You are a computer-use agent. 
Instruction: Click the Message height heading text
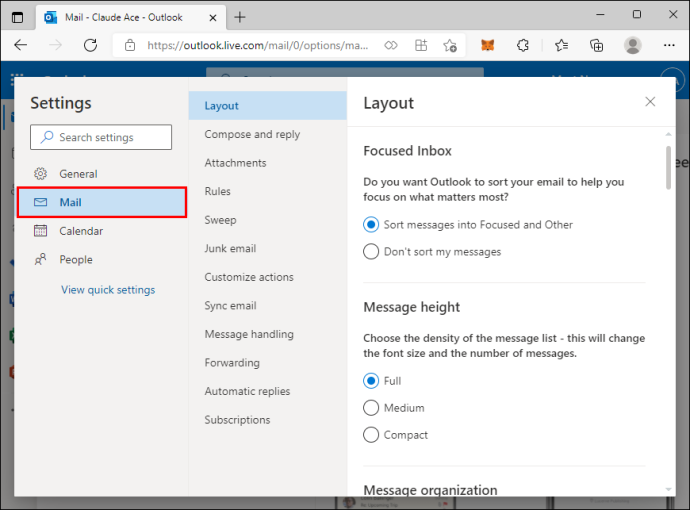pyautogui.click(x=411, y=307)
